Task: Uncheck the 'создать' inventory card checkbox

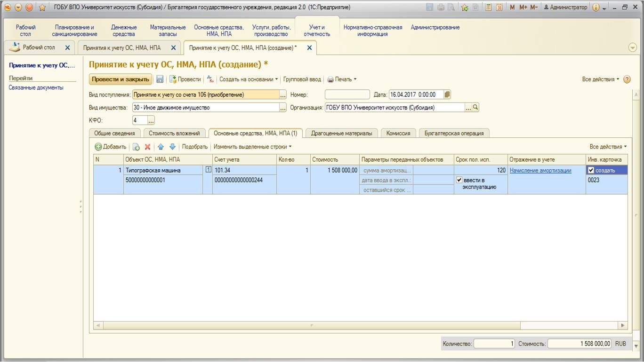Action: tap(591, 170)
